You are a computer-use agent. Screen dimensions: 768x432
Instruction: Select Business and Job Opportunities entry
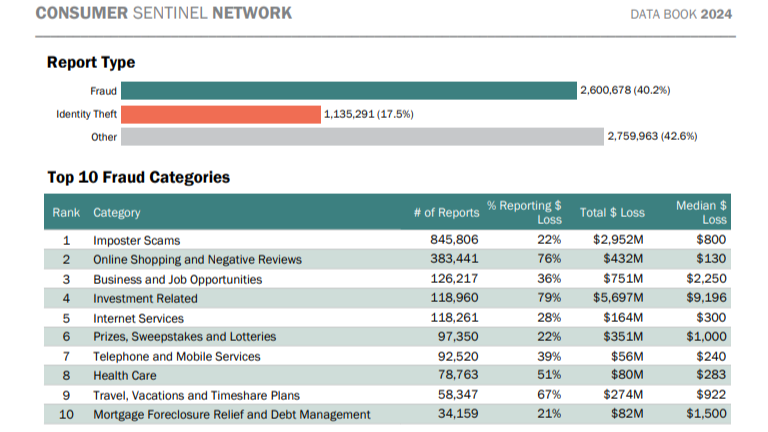[x=177, y=280]
